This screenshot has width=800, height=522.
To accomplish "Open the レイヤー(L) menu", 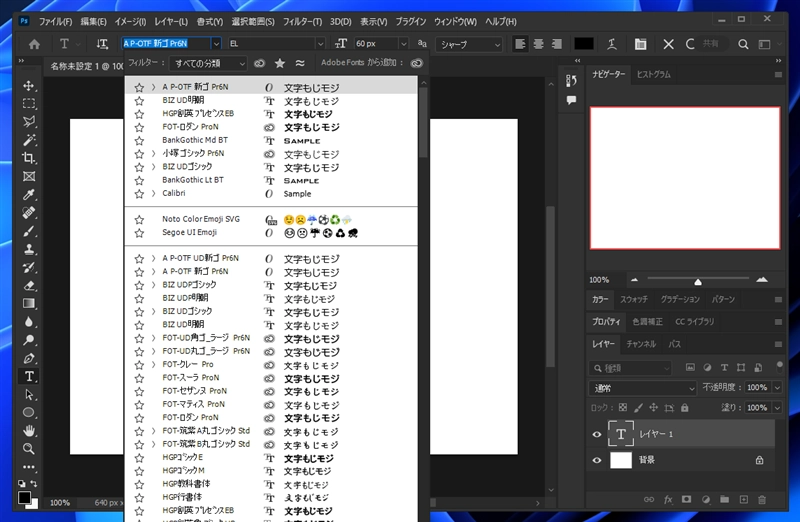I will (171, 21).
